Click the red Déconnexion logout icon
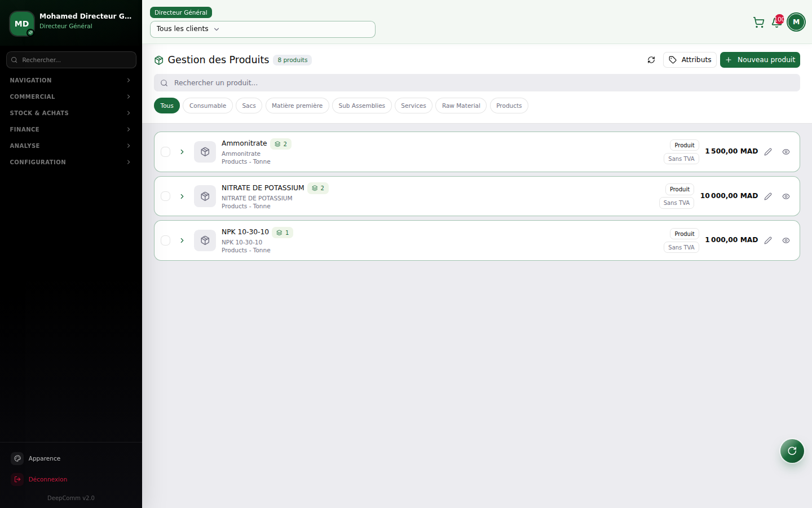Screen dimensions: 812x508 [17, 479]
